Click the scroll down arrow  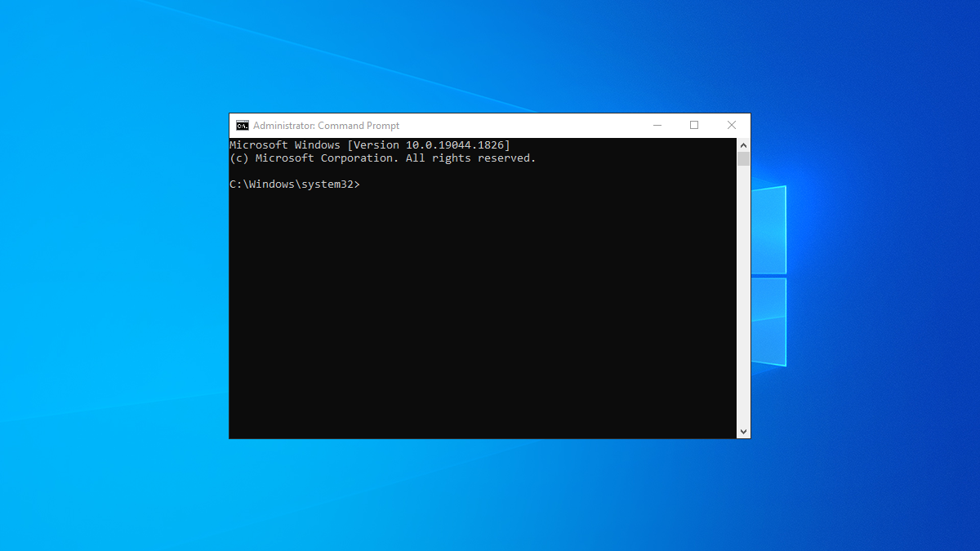[743, 430]
